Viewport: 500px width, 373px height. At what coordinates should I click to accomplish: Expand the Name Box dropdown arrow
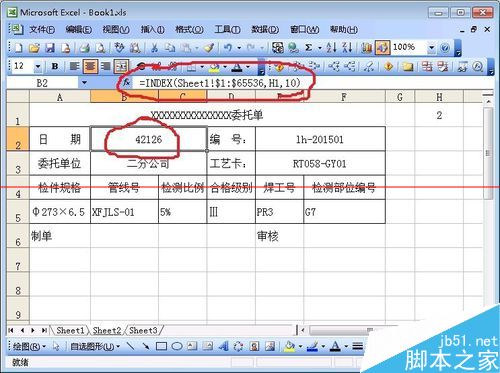coord(84,83)
